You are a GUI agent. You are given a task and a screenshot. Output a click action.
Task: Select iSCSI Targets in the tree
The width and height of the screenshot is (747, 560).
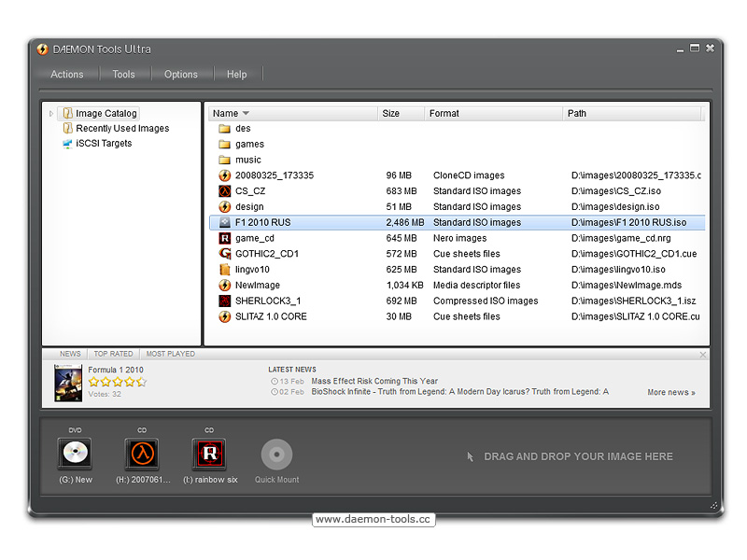[x=104, y=144]
